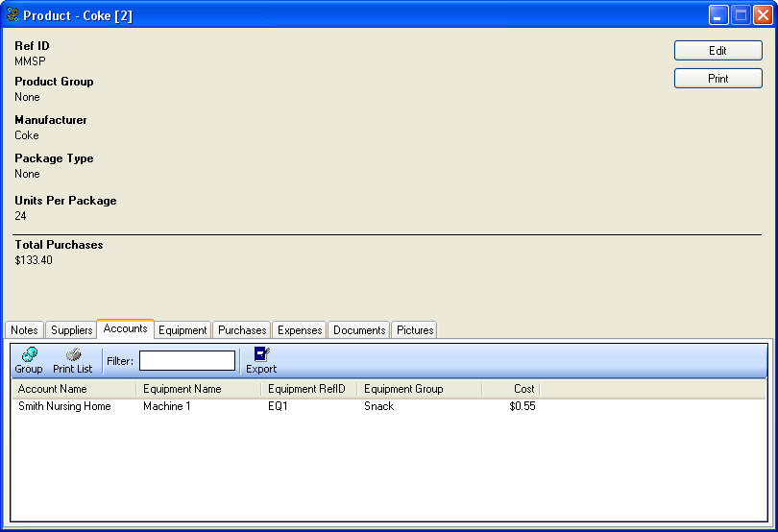Click the Snack equipment group cell
This screenshot has height=532, width=778.
pyautogui.click(x=378, y=406)
